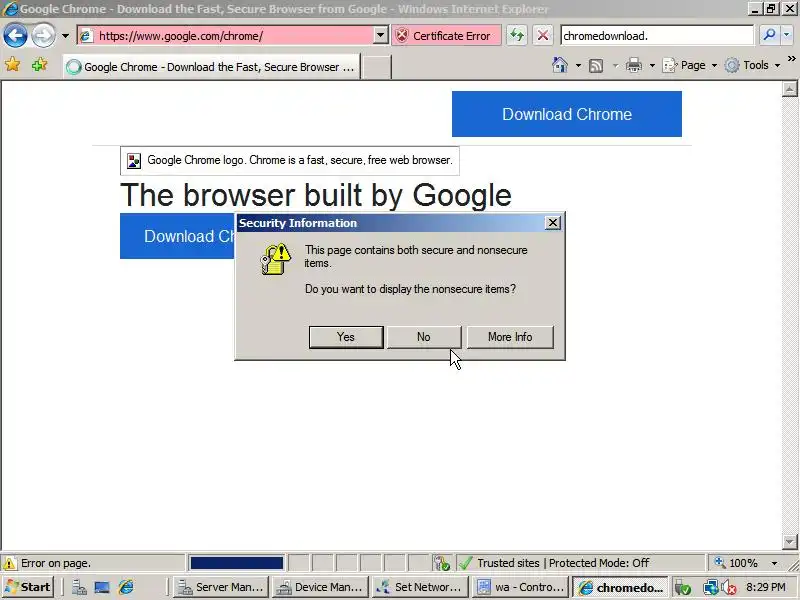Click Yes in Security Information dialog

346,337
